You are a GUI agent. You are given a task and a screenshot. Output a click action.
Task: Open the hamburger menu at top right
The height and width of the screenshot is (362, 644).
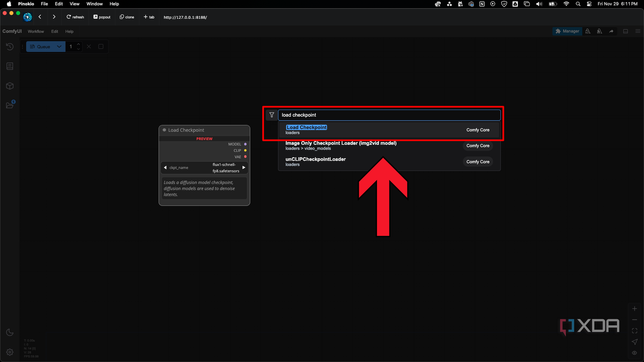(638, 31)
